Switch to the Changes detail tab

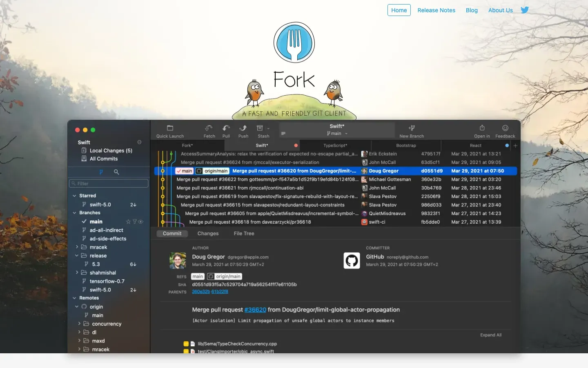click(x=208, y=233)
